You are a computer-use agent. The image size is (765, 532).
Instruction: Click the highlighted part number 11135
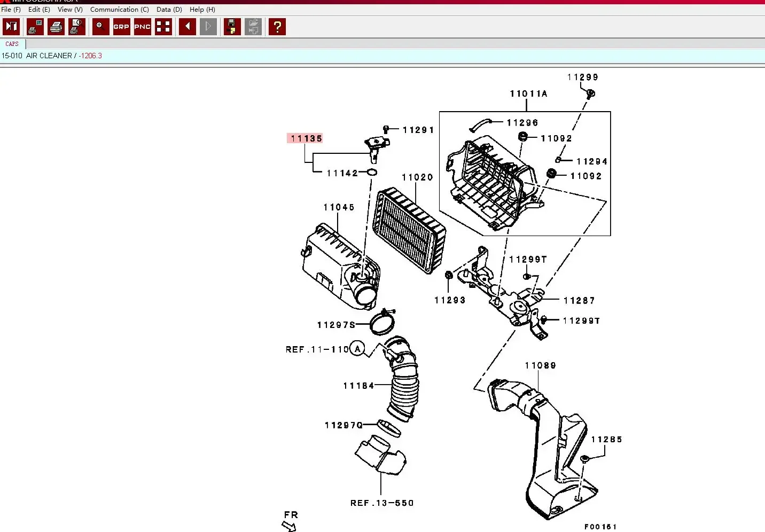pos(306,138)
